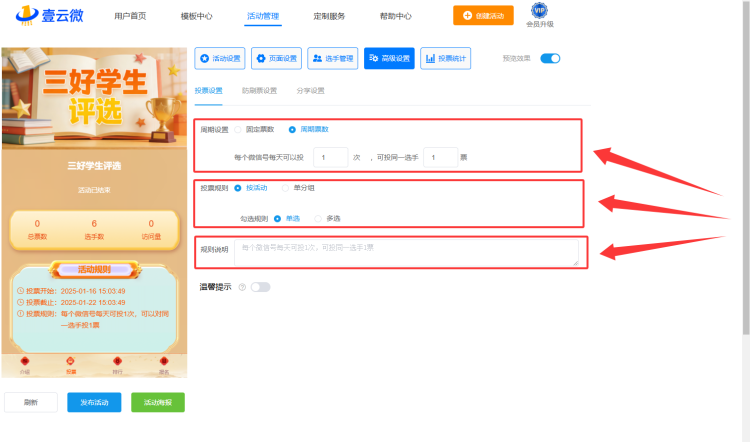Screen dimensions: 750x442
Task: Open the VIP 会员升级 badge icon
Action: (x=539, y=10)
